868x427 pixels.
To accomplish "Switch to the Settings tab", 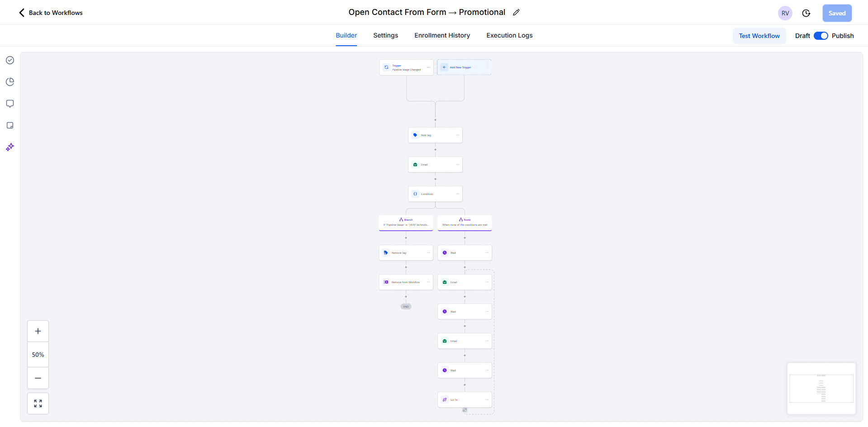I will point(385,35).
